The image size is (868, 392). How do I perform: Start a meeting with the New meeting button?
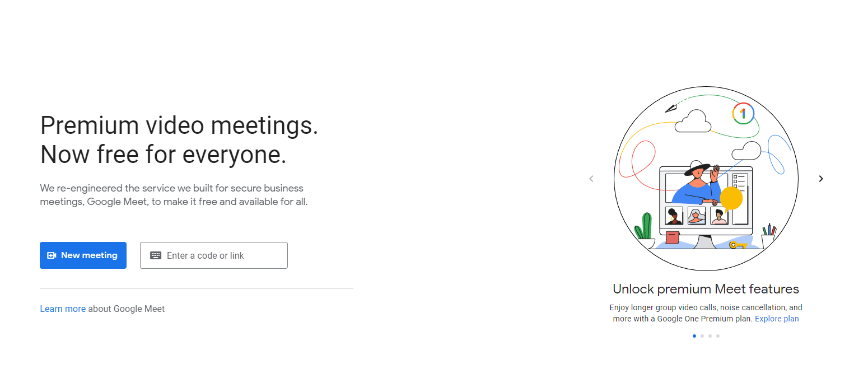[x=83, y=255]
